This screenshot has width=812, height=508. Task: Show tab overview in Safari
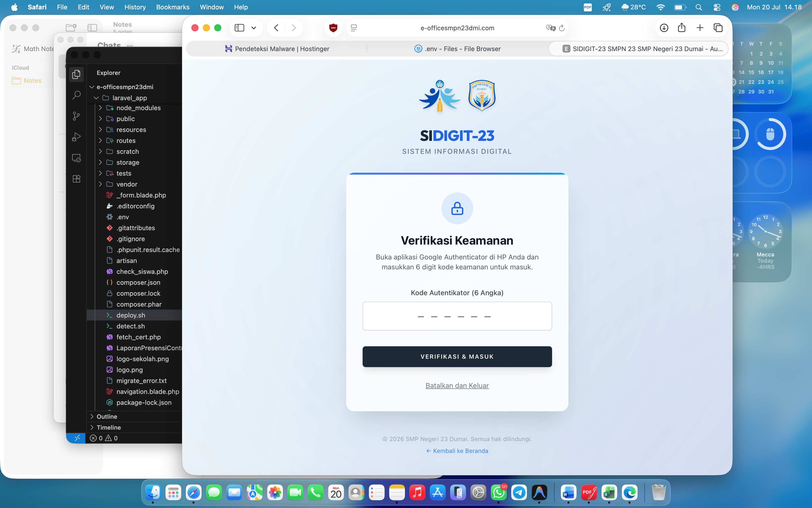point(718,28)
